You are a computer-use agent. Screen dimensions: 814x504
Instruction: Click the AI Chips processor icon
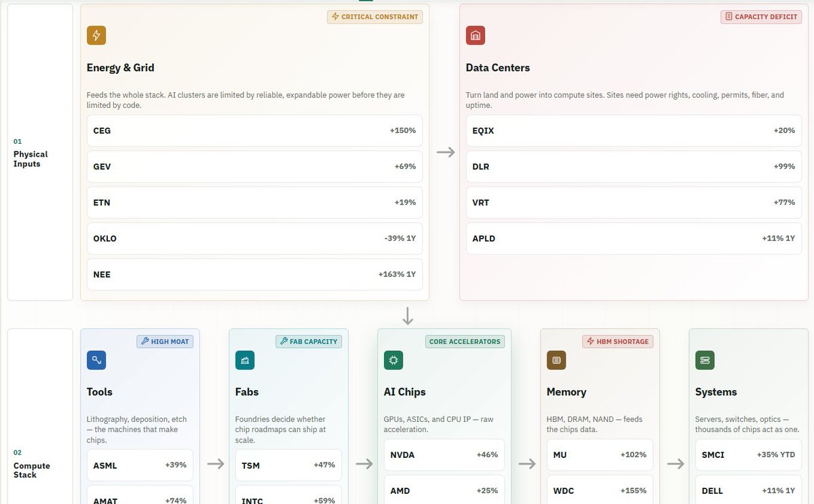[393, 360]
